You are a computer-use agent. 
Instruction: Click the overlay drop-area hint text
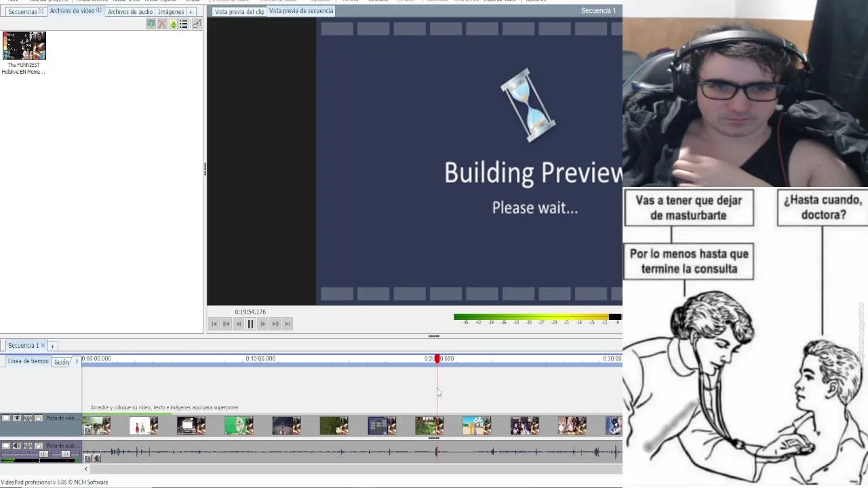[165, 407]
